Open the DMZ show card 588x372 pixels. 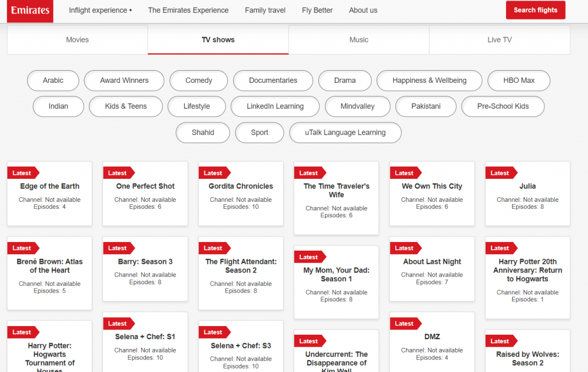[x=432, y=342]
